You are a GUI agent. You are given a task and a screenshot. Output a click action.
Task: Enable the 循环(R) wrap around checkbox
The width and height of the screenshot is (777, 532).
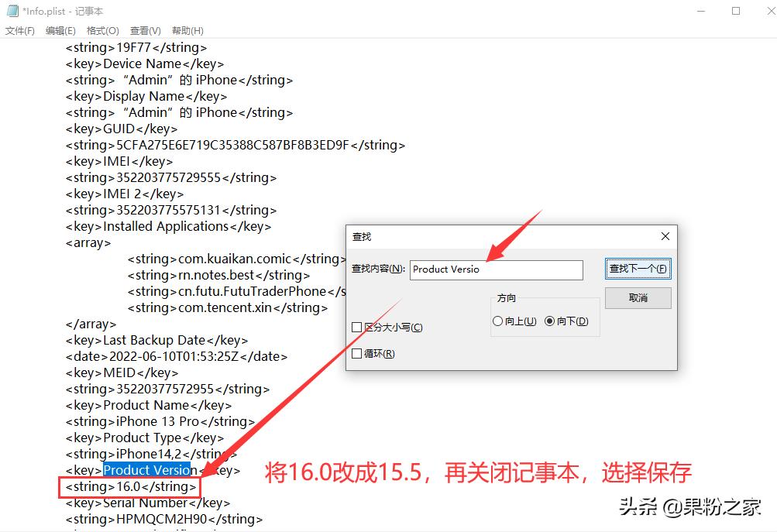click(x=356, y=353)
